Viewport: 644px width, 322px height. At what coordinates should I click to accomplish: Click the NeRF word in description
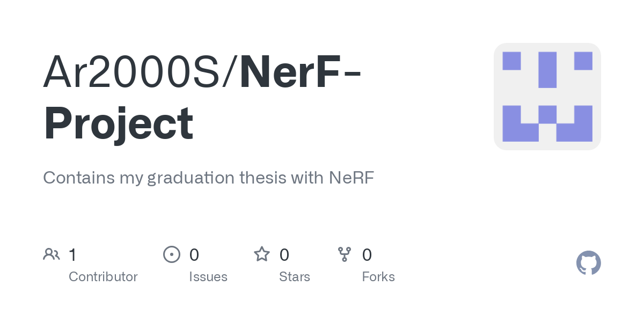[352, 178]
